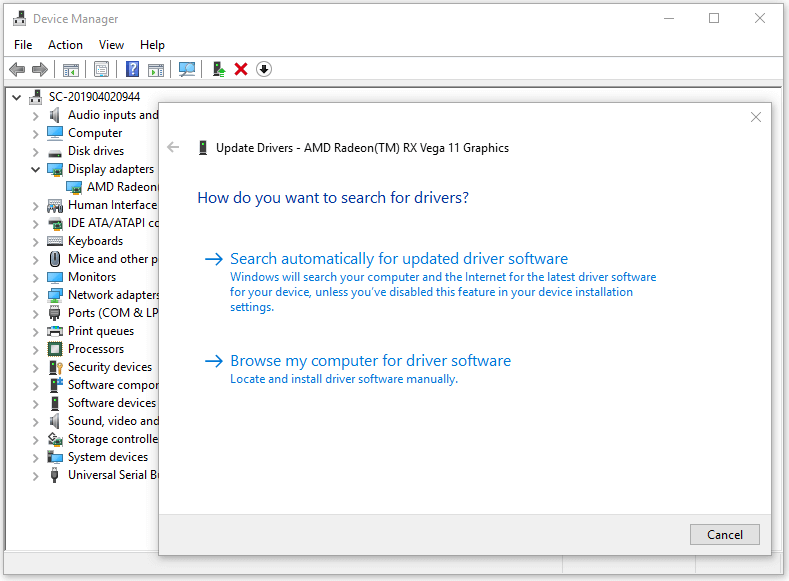Toggle the action pane toolbar icon
The height and width of the screenshot is (581, 789).
click(x=156, y=69)
